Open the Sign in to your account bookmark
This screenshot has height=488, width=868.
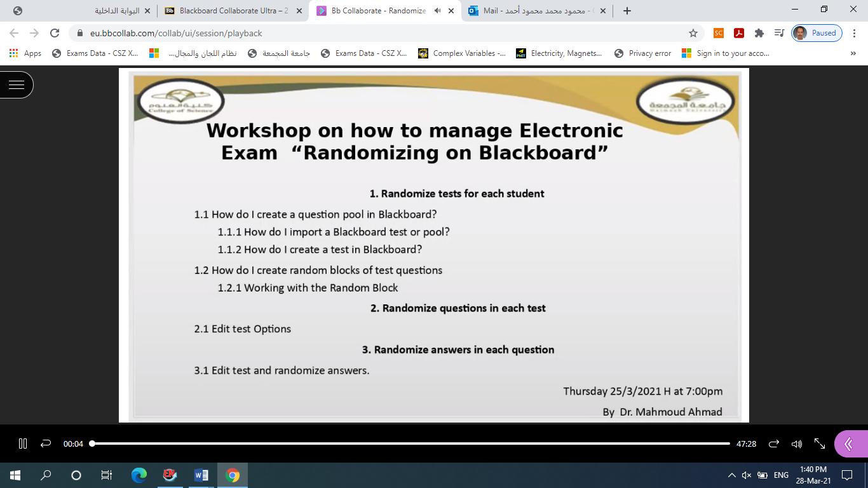click(725, 53)
